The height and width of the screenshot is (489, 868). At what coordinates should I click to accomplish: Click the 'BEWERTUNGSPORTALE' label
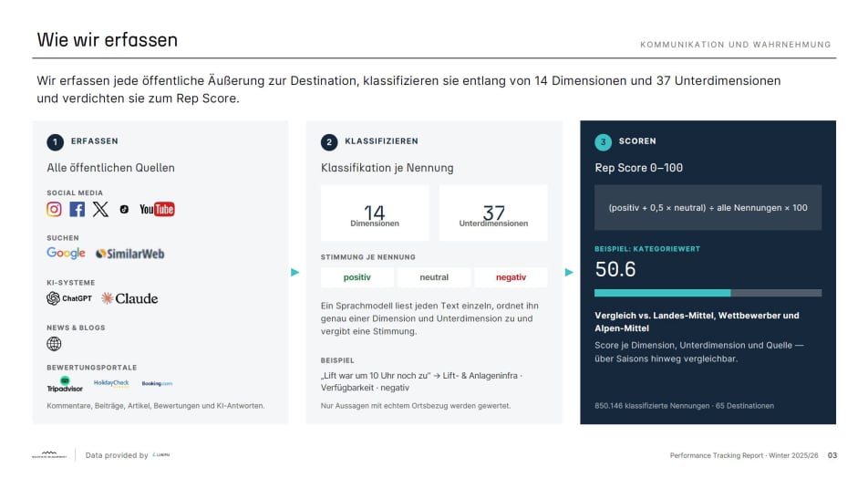[x=92, y=367]
